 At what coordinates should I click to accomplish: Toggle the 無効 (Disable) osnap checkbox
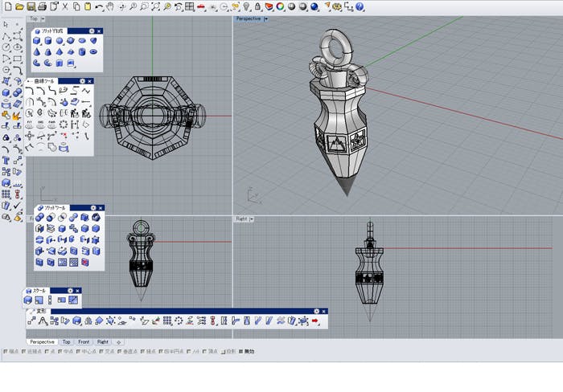(x=240, y=352)
